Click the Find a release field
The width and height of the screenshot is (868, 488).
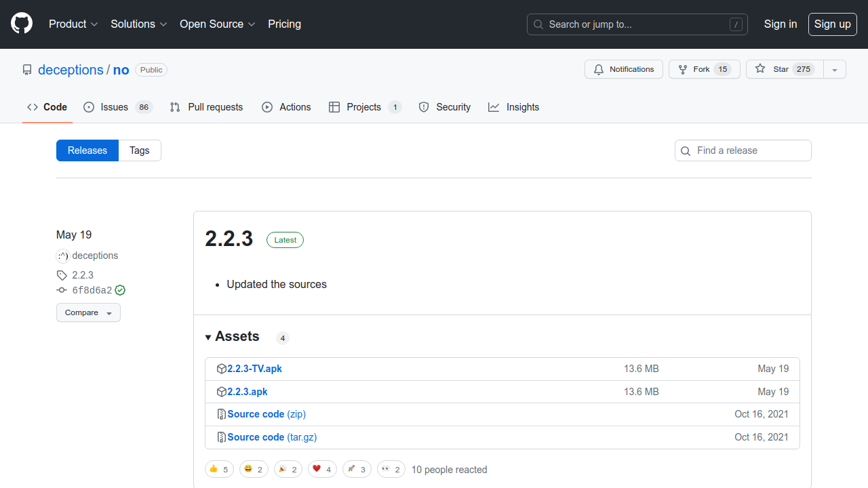(x=743, y=150)
